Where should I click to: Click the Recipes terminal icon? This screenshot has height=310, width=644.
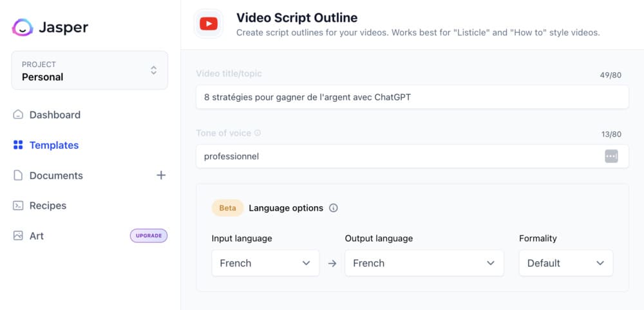(x=18, y=206)
